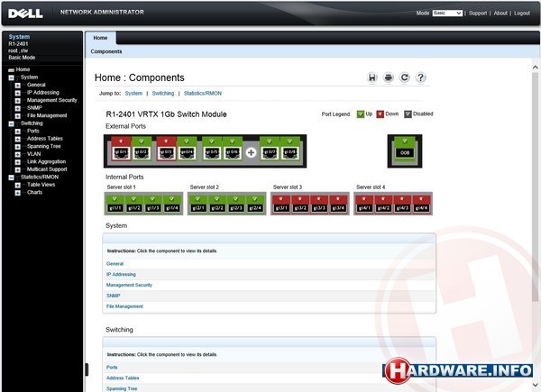Expand the VLAN tree node
Viewport: 541px width, 392px height.
click(18, 154)
